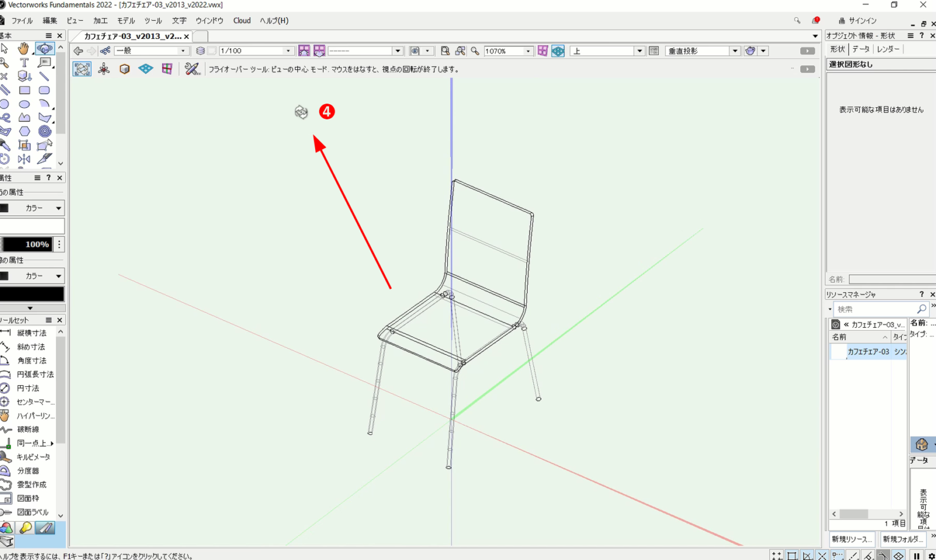Select the Flyover tool in the Basic palette
This screenshot has width=936, height=560.
click(44, 49)
